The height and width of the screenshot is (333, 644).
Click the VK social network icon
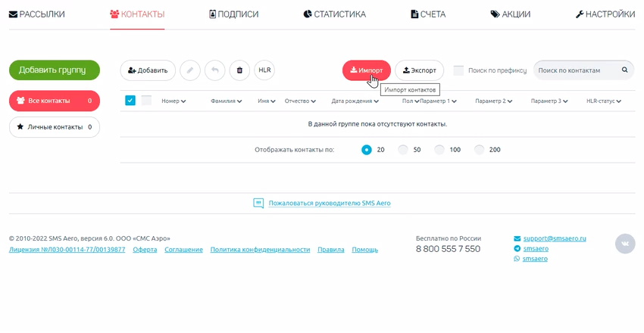coord(625,244)
